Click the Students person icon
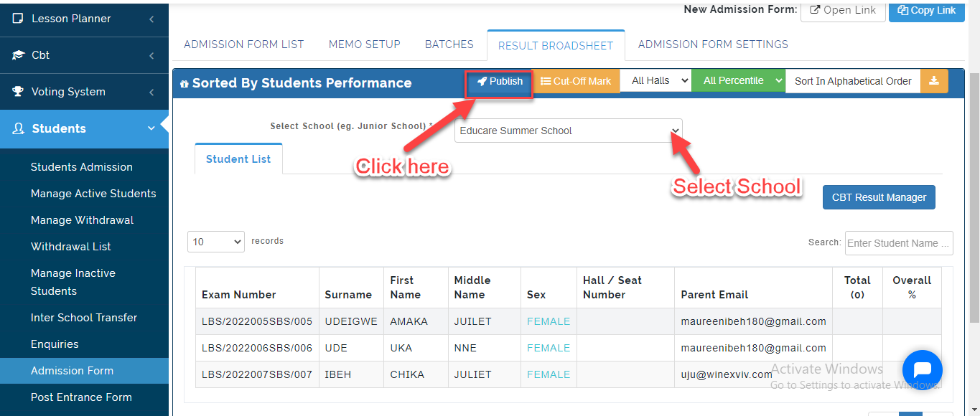This screenshot has height=416, width=980. (19, 129)
